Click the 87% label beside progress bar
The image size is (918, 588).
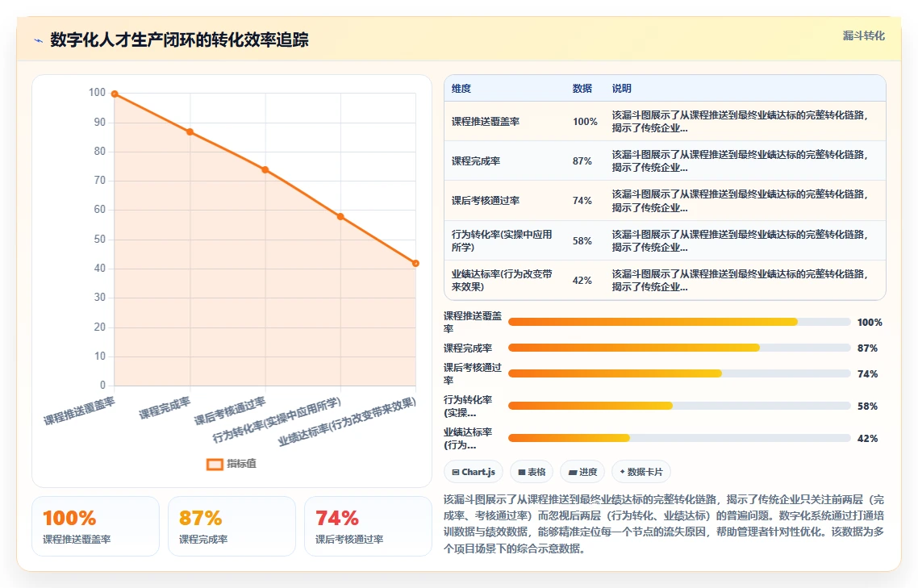(x=868, y=348)
